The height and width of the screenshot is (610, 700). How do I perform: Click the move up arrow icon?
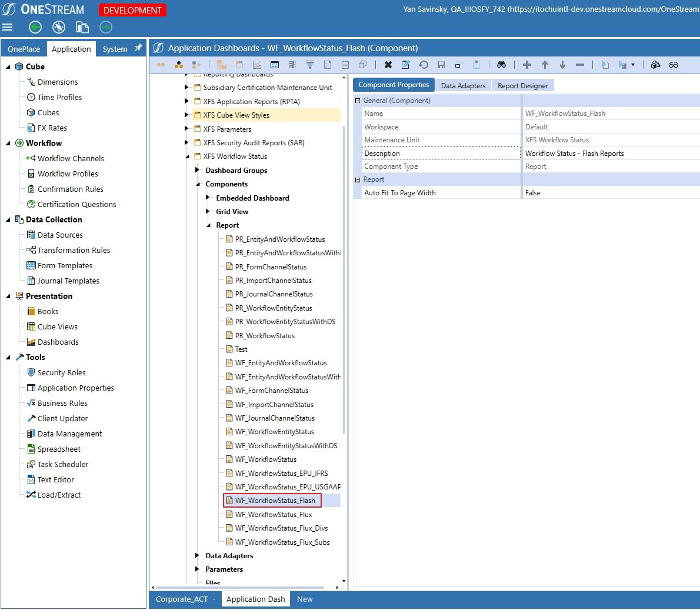545,65
